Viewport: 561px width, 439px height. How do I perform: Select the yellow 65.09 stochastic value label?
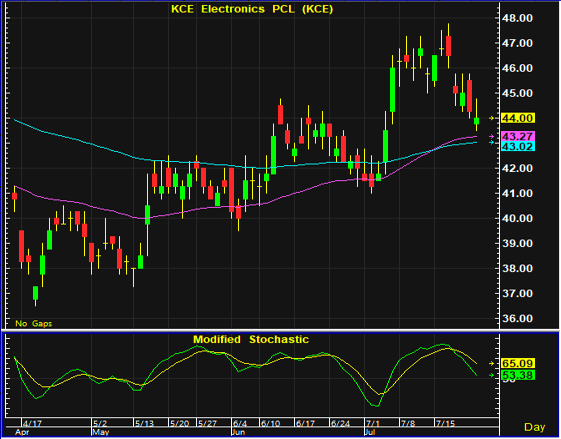(518, 364)
